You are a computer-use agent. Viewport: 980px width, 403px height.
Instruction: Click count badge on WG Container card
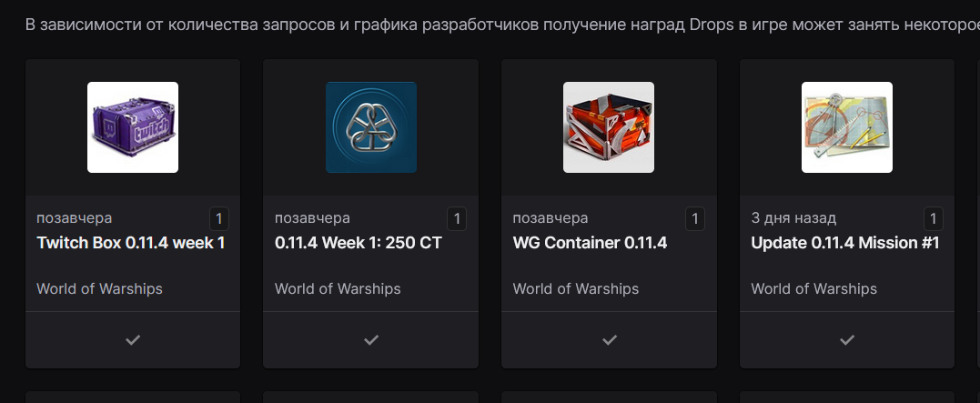(x=695, y=218)
